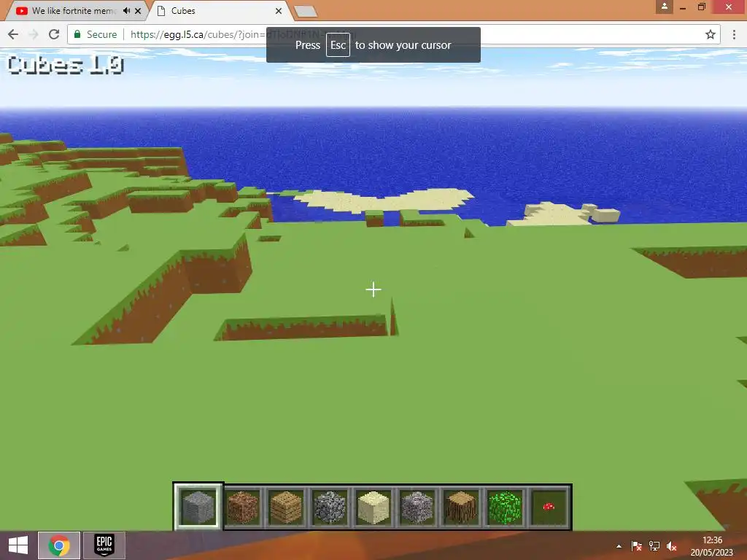Go back to the previous page
The width and height of the screenshot is (747, 560).
pyautogui.click(x=13, y=34)
